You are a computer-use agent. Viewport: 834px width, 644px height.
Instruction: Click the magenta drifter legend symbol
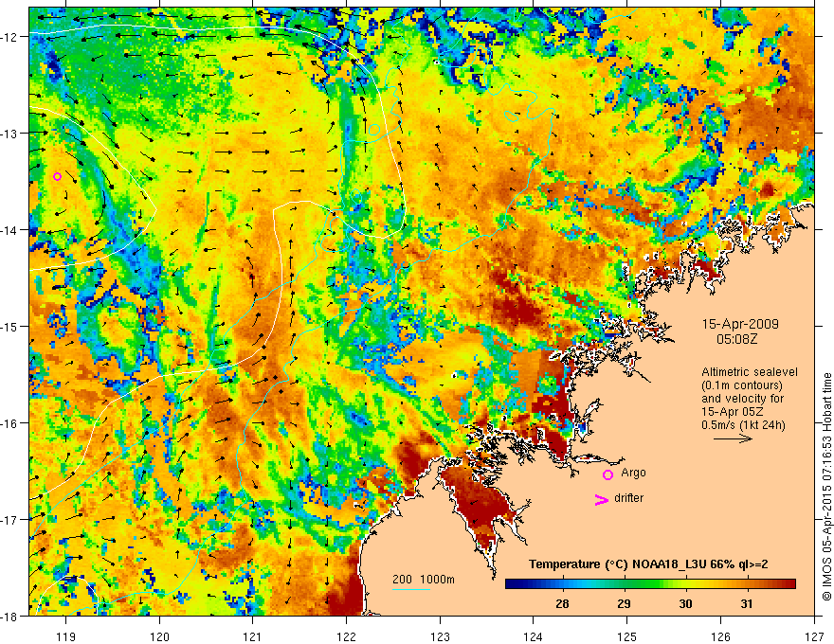[x=601, y=499]
